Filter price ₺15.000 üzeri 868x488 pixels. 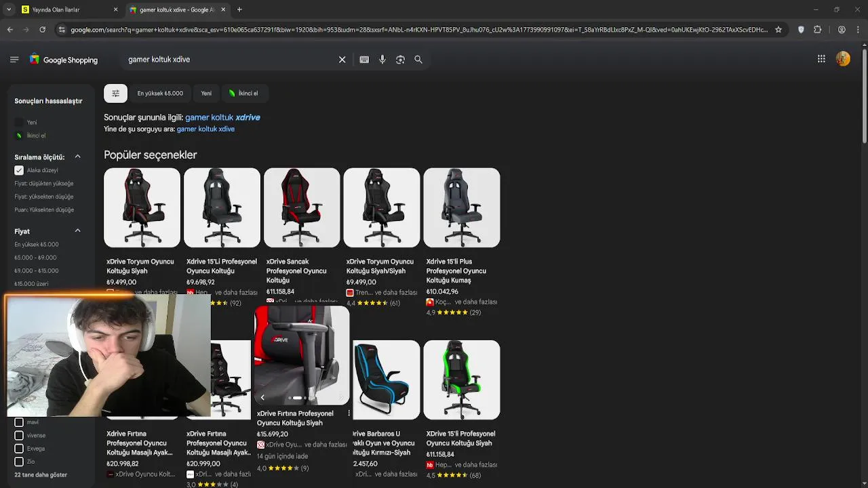click(31, 284)
